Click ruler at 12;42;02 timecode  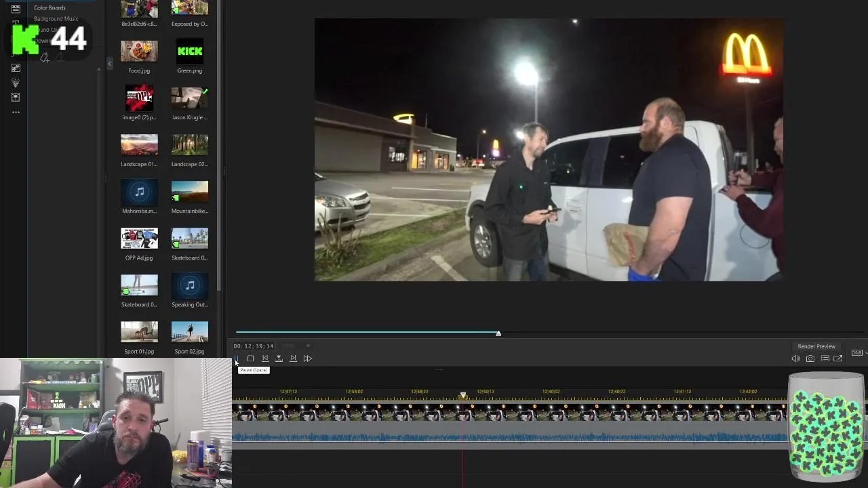(748, 392)
